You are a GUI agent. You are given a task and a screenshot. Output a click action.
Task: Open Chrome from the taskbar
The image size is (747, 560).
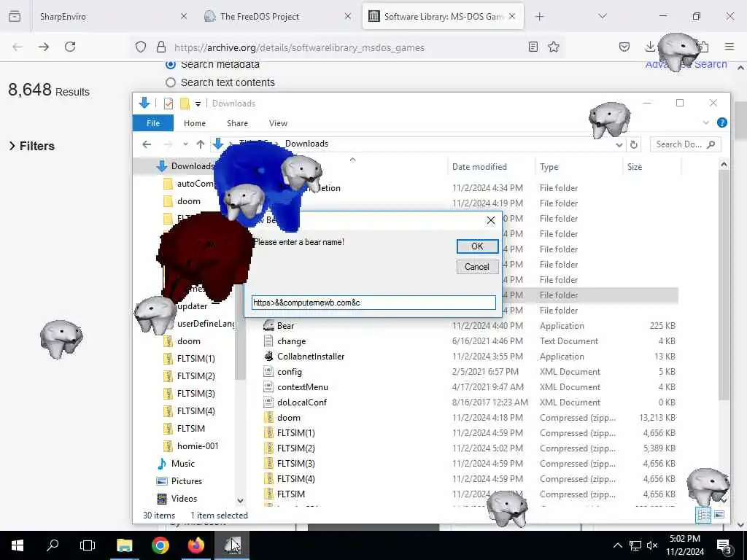click(160, 545)
